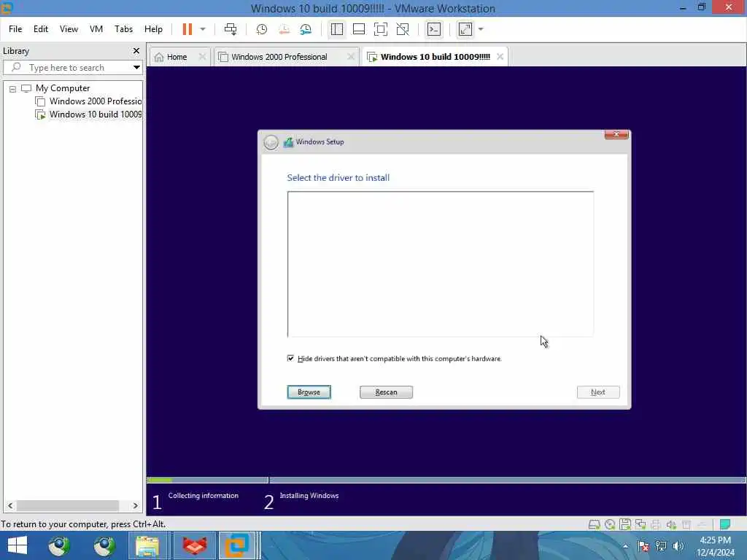Select My Computer in the library
Screen dimensions: 747x560
coord(63,88)
